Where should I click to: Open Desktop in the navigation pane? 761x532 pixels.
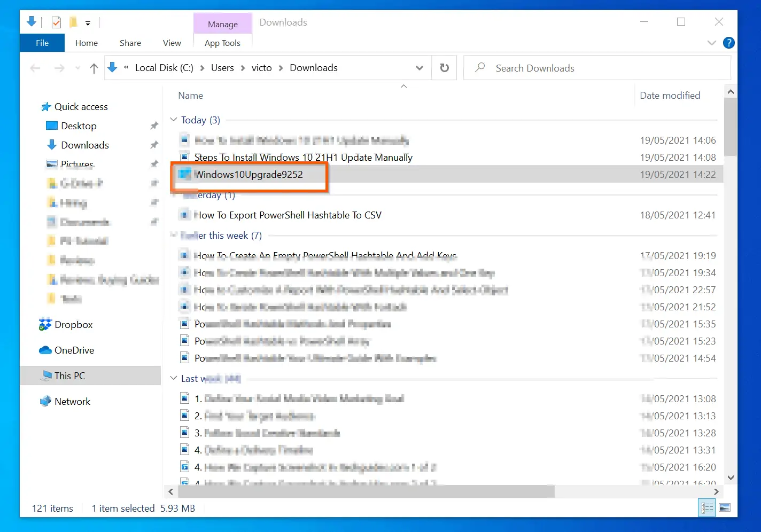[x=79, y=126]
